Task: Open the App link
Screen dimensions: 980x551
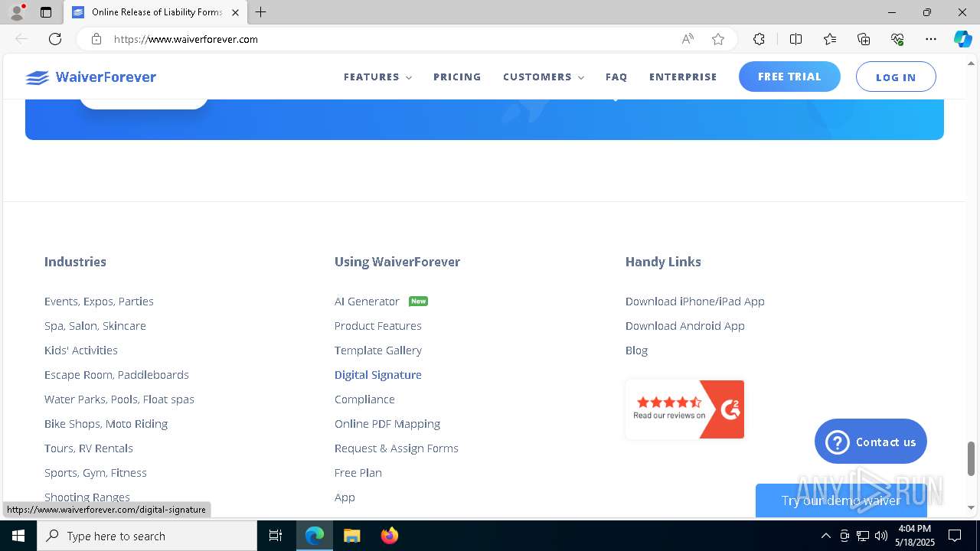Action: 345,497
